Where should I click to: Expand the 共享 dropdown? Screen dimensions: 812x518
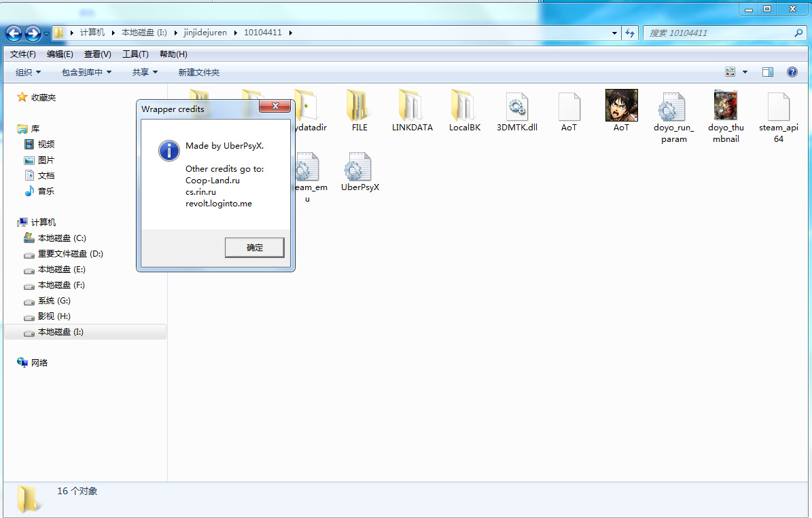(x=145, y=73)
